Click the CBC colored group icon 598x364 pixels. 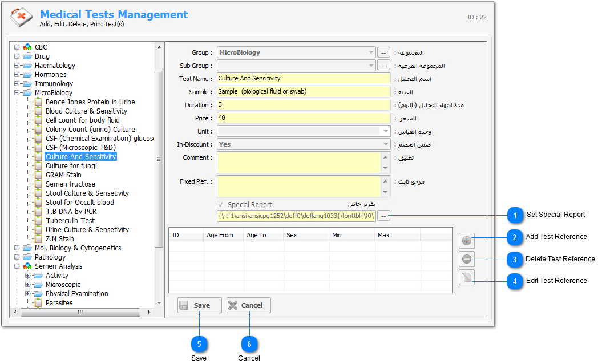tap(27, 47)
